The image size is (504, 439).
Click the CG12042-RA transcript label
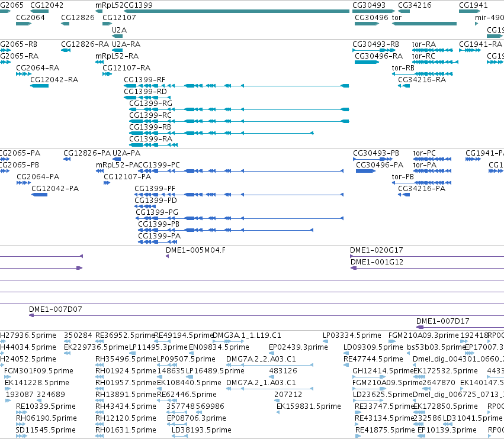click(x=54, y=80)
